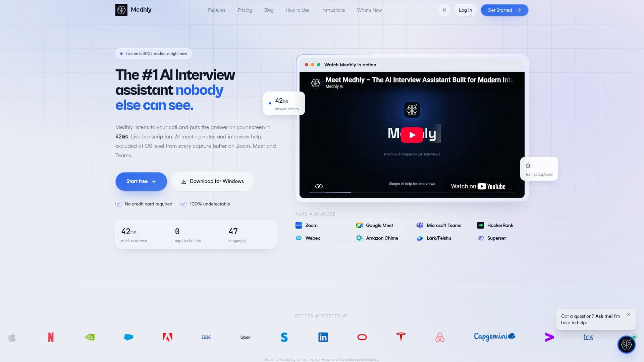Open How to Use in navigation
The height and width of the screenshot is (362, 644).
298,10
